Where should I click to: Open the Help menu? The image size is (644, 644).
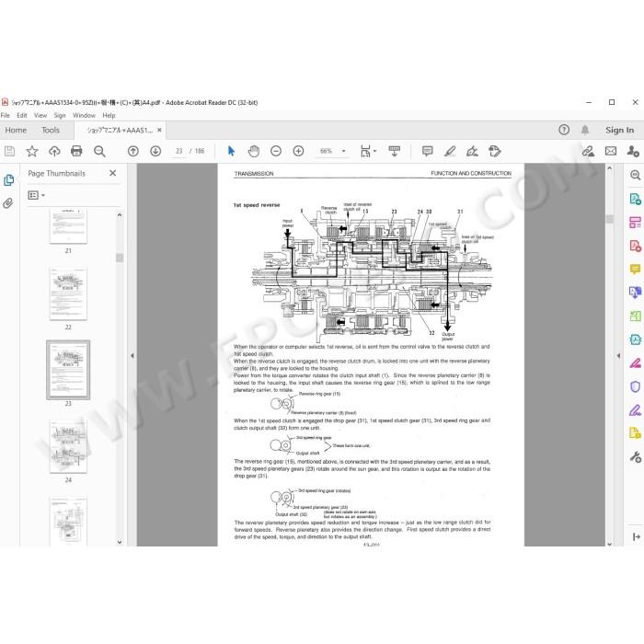pos(109,115)
